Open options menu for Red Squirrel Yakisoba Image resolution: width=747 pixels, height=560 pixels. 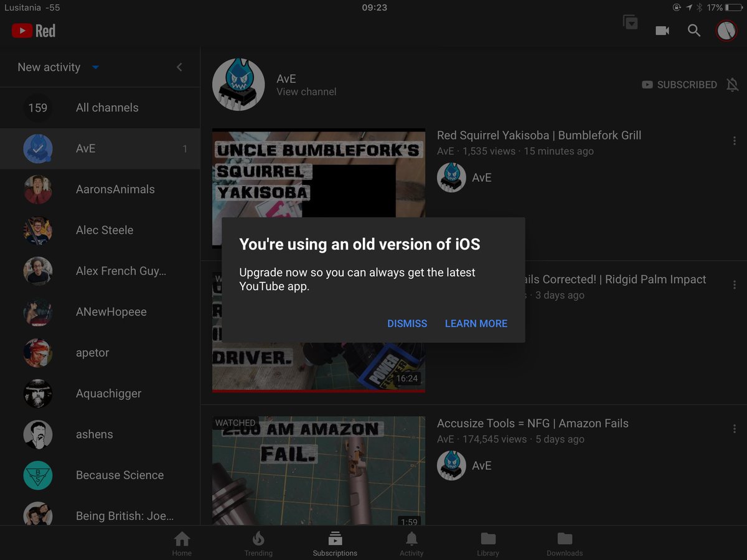[x=735, y=141]
